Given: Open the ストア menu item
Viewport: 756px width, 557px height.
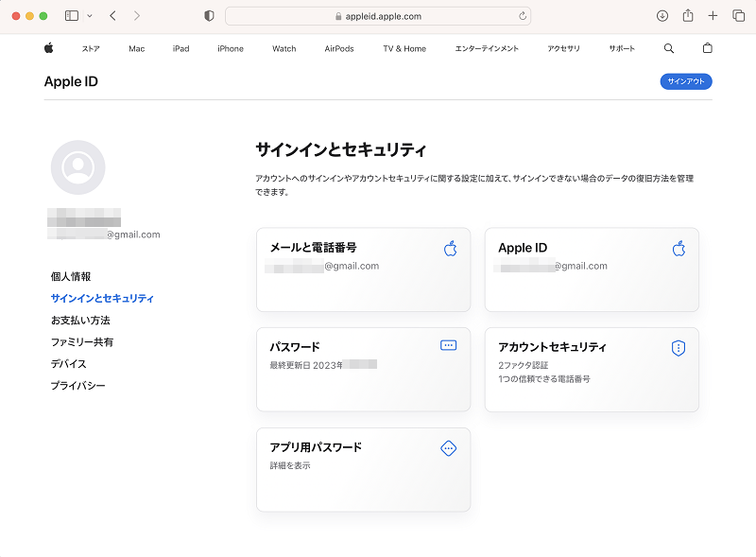Looking at the screenshot, I should (91, 49).
